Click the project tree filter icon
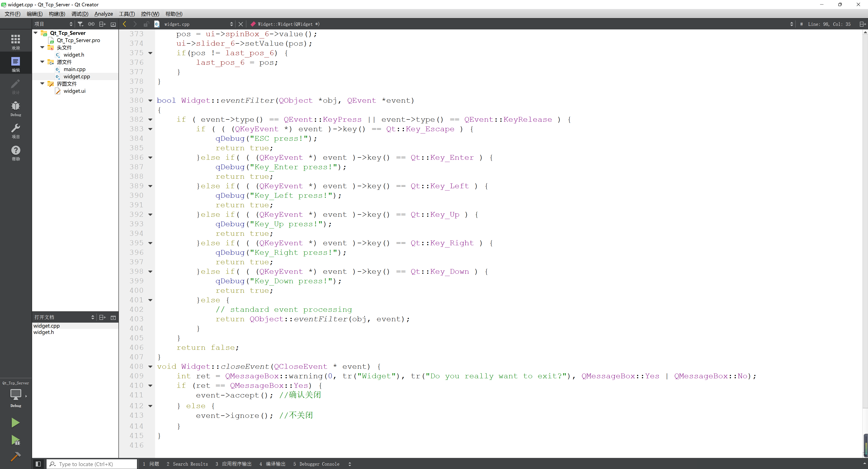The width and height of the screenshot is (868, 469). pyautogui.click(x=80, y=24)
